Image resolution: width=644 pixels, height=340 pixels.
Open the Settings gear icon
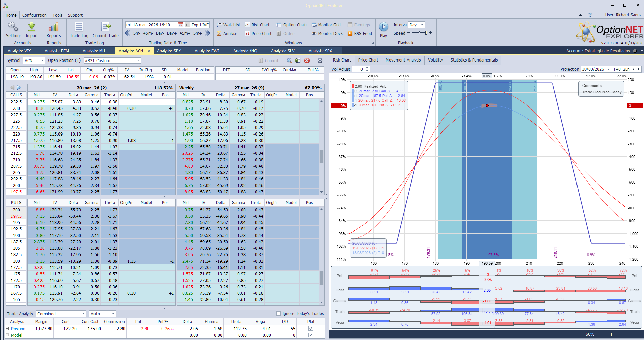click(14, 27)
